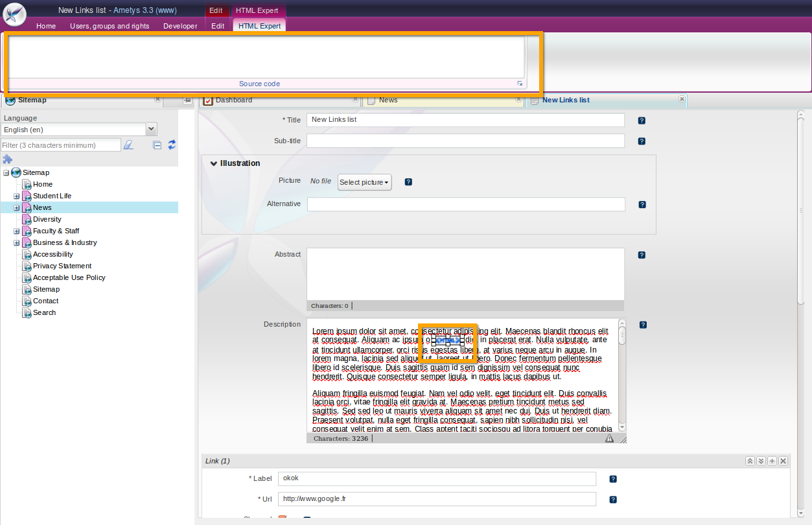This screenshot has width=812, height=525.
Task: Clear the sitemap filter with eraser icon
Action: pyautogui.click(x=128, y=145)
